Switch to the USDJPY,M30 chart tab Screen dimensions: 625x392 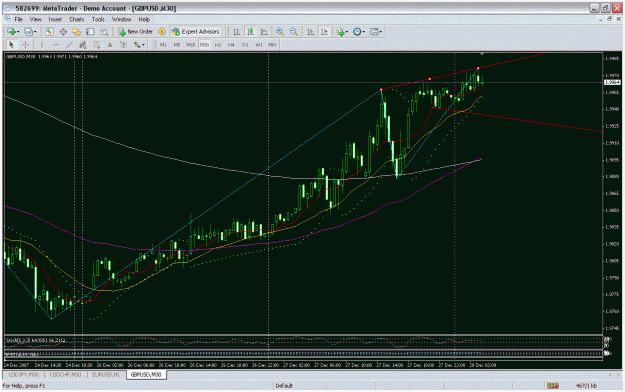click(x=24, y=374)
